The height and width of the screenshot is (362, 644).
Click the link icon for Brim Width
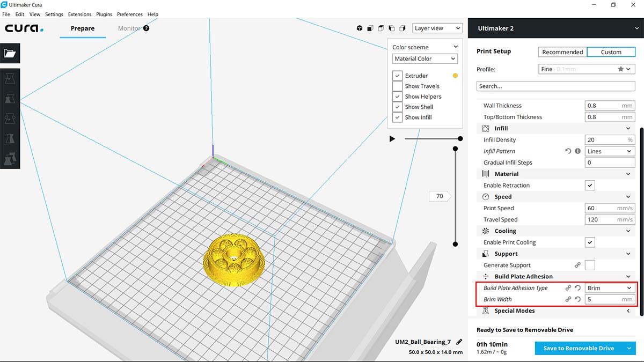coord(568,299)
